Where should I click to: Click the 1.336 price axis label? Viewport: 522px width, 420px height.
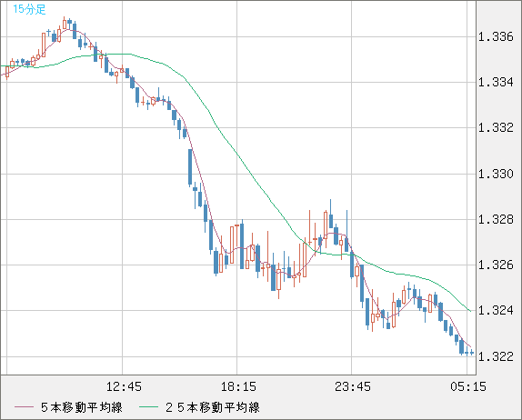[496, 36]
